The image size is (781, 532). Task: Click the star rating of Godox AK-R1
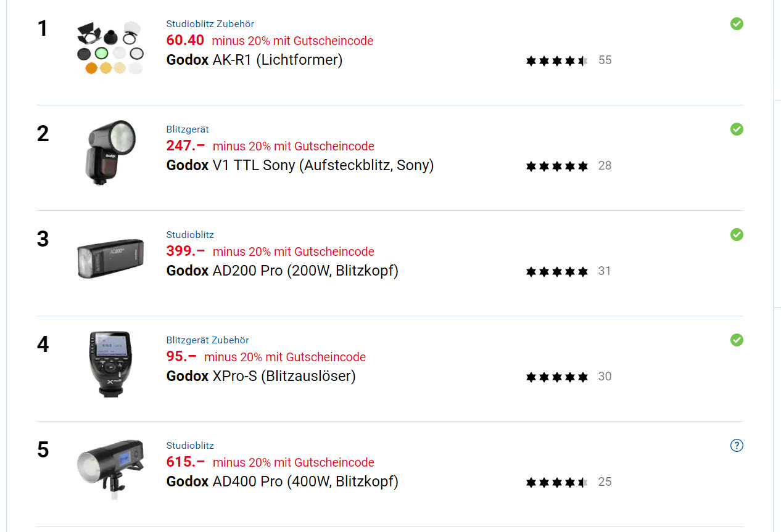[556, 60]
